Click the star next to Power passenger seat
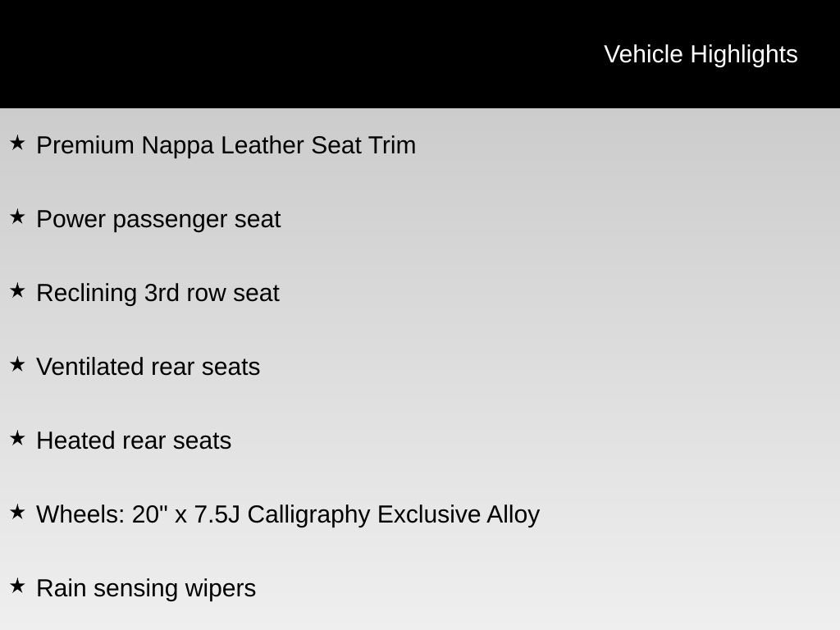Image resolution: width=840 pixels, height=630 pixels. point(17,217)
